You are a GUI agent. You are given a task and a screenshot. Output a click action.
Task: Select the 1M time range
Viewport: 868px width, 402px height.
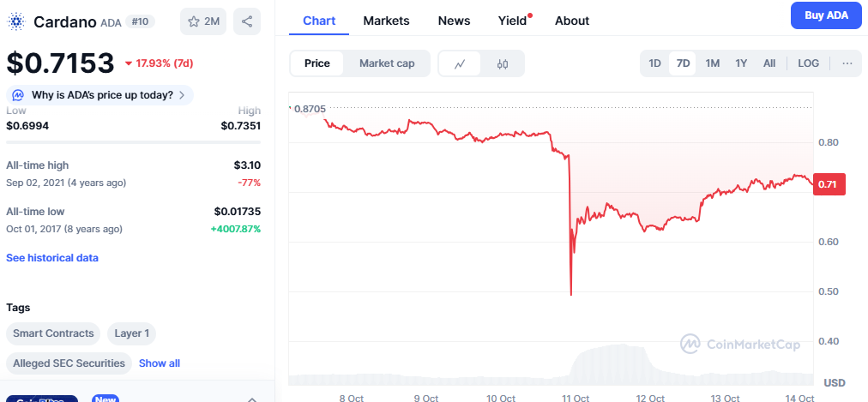(712, 63)
